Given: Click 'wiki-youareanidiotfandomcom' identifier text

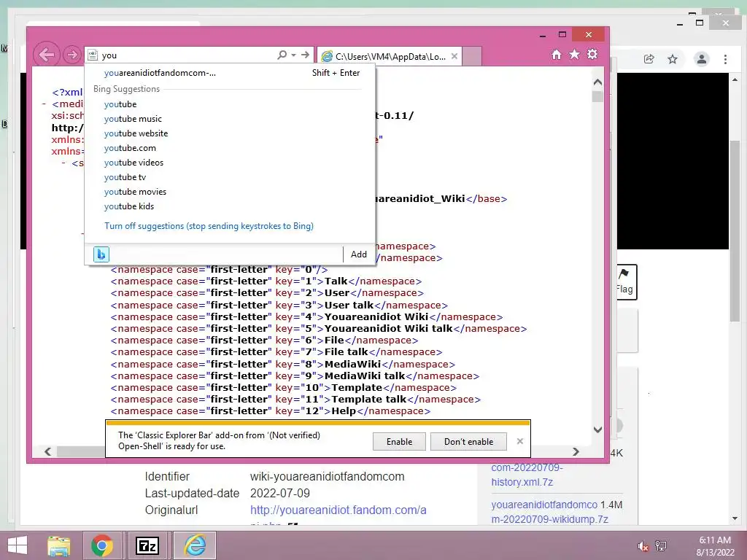Looking at the screenshot, I should (328, 477).
